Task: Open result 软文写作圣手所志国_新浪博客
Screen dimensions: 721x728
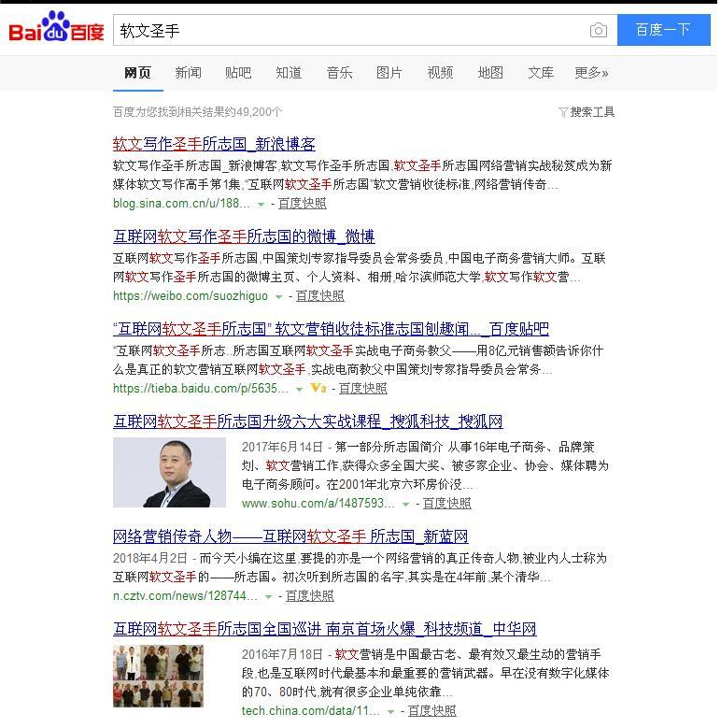Action: (x=214, y=144)
